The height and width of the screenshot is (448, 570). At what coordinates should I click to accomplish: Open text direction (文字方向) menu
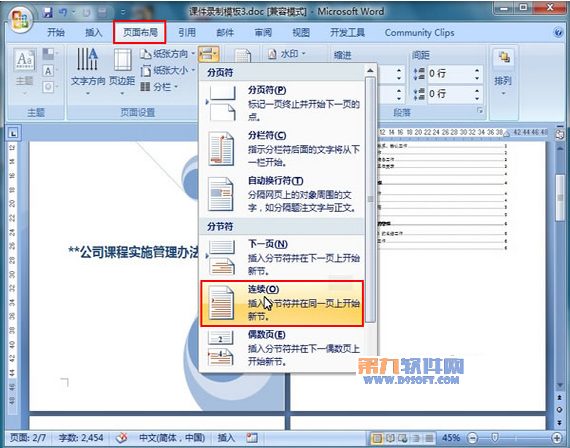88,71
